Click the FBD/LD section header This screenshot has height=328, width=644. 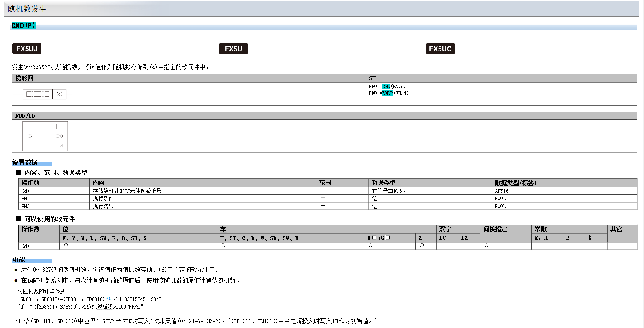[25, 116]
